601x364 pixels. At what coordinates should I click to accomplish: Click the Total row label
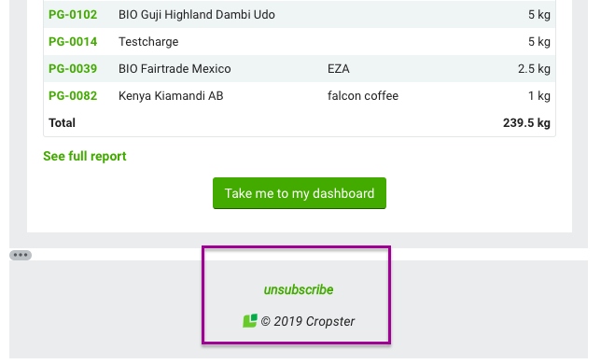point(63,123)
